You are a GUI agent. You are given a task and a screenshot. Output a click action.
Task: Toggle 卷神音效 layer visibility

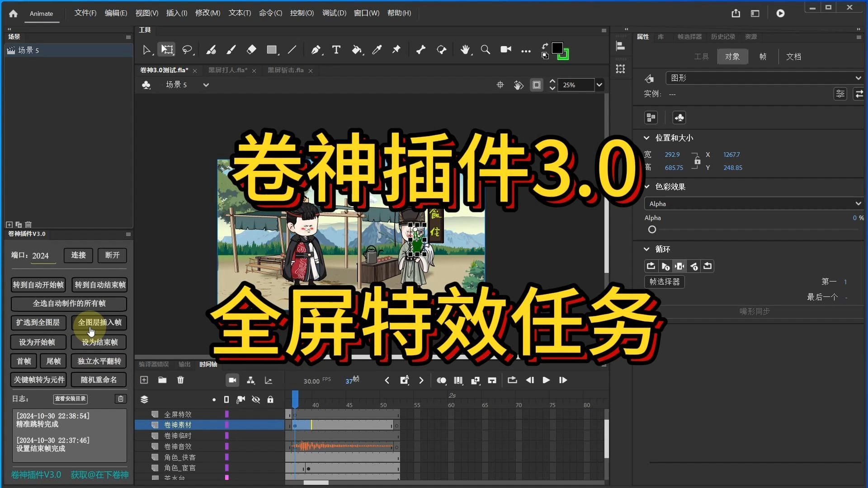coord(256,446)
